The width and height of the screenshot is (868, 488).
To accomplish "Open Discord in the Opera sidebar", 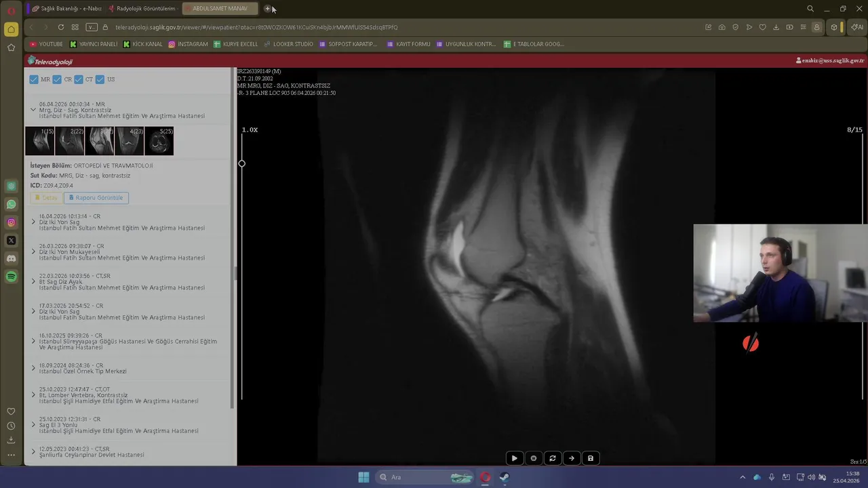I will click(11, 258).
